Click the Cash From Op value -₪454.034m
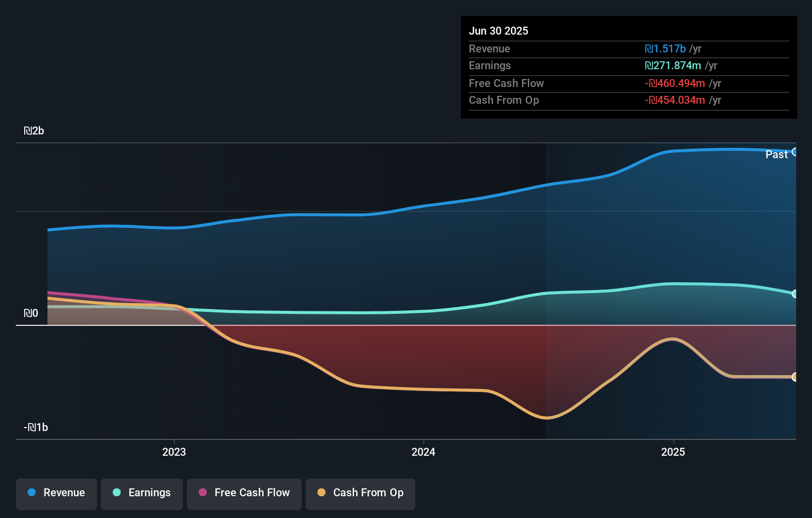Screen dimensions: 812x518 click(x=675, y=100)
